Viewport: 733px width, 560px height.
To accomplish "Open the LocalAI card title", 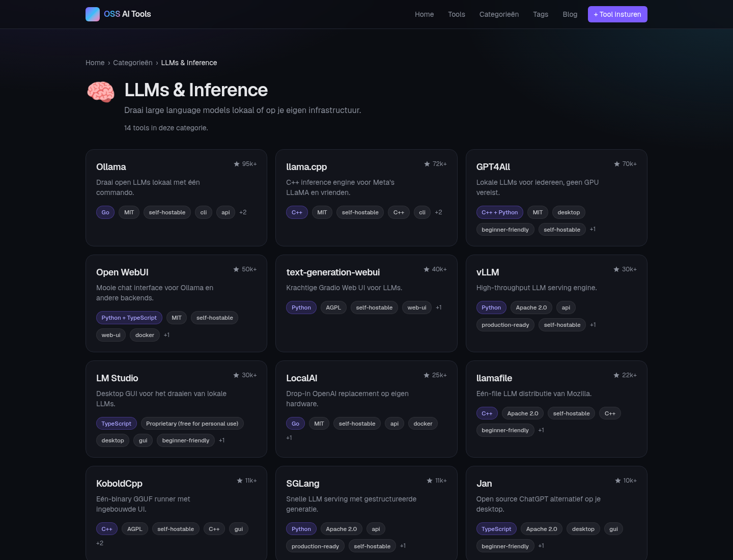I will [x=302, y=378].
